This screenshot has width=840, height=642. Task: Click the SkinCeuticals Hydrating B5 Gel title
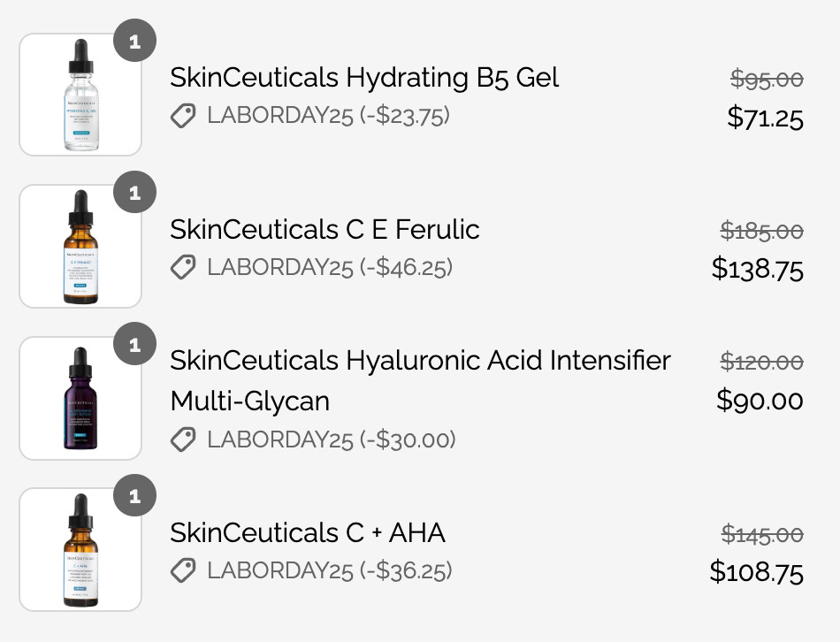[364, 78]
